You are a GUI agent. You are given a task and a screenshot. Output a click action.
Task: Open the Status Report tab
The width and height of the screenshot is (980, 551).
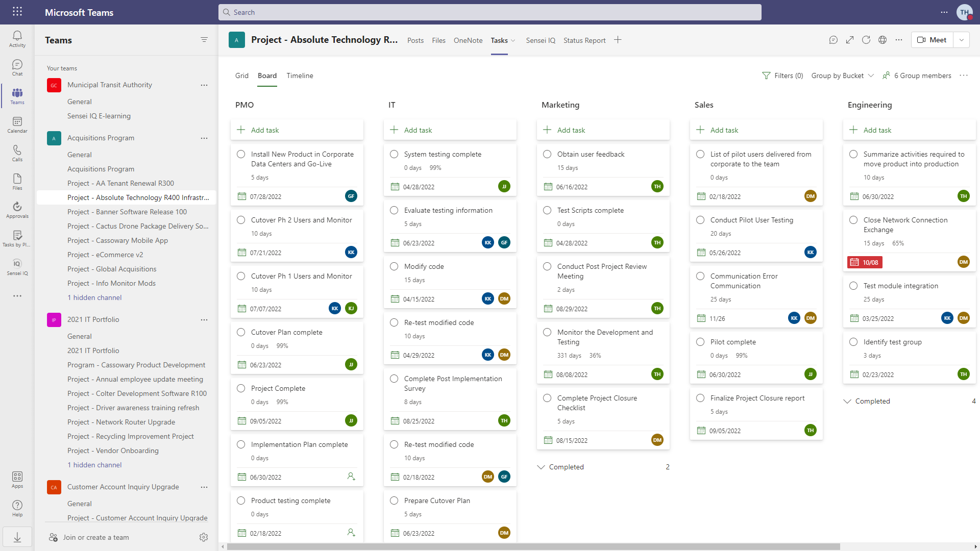(584, 40)
